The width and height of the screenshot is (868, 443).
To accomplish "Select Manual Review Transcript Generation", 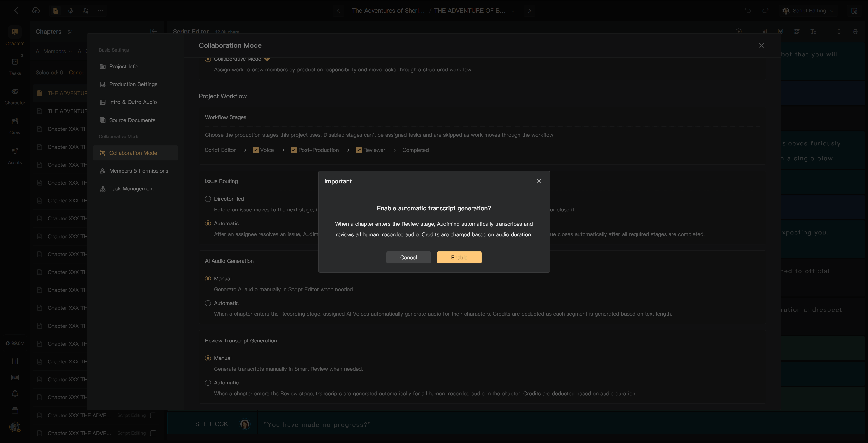I will click(208, 358).
